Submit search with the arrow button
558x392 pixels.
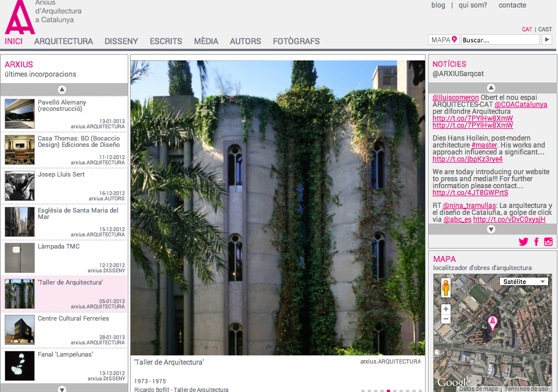546,39
